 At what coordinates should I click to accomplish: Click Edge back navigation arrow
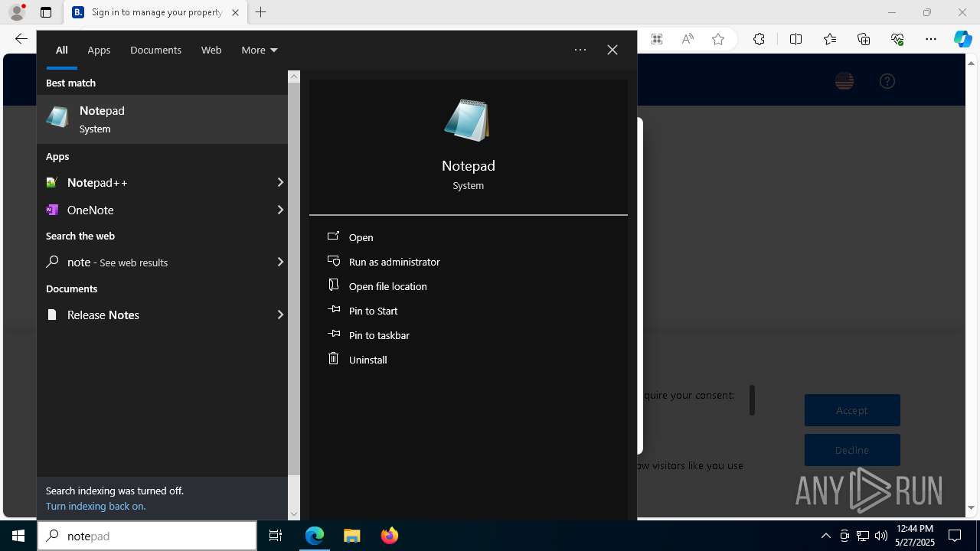pyautogui.click(x=21, y=39)
